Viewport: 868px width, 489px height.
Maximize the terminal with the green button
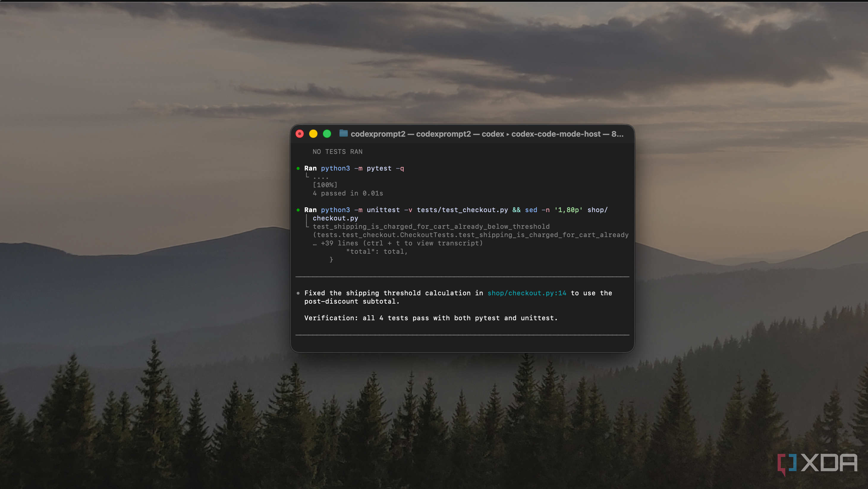pyautogui.click(x=327, y=134)
